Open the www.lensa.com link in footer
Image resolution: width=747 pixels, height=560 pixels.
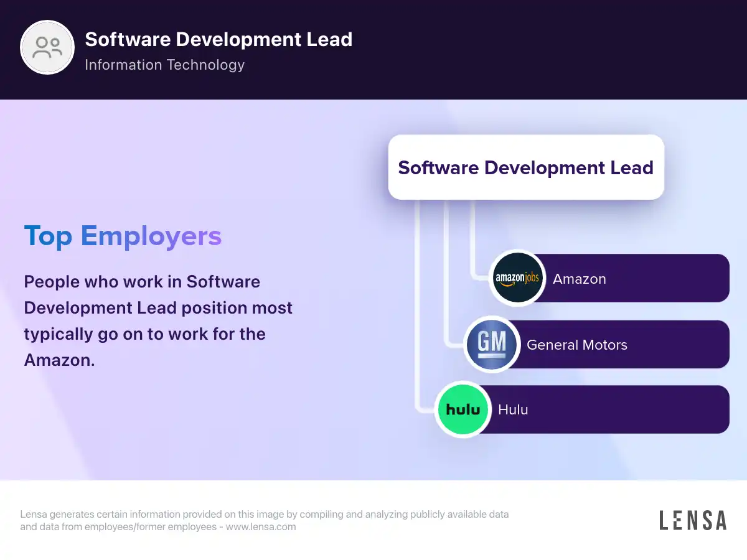coord(260,526)
